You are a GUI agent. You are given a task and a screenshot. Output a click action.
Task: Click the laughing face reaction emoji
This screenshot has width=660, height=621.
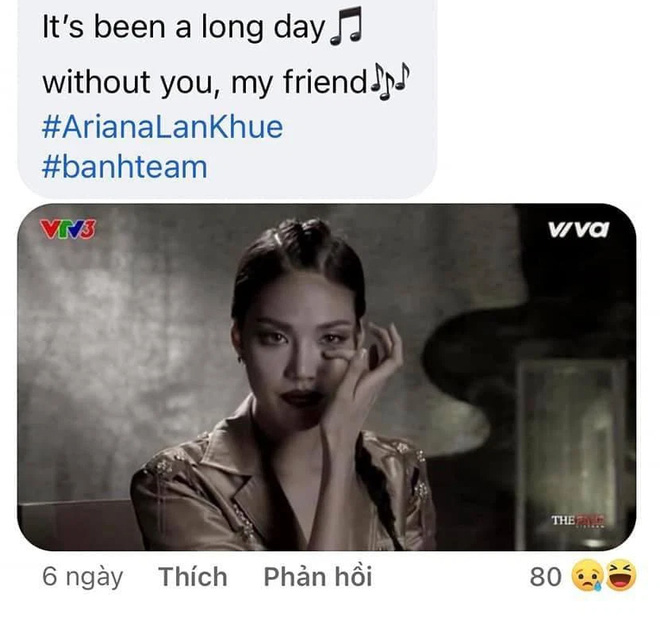pos(620,575)
